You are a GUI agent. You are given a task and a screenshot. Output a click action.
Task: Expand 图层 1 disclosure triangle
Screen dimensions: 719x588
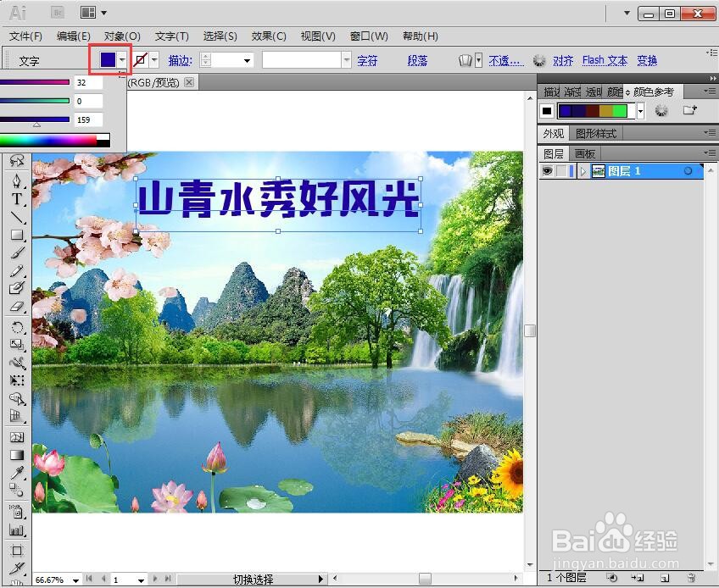(x=582, y=171)
